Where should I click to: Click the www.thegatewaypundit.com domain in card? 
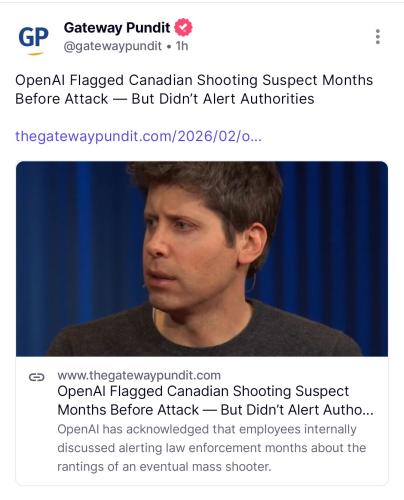point(139,375)
